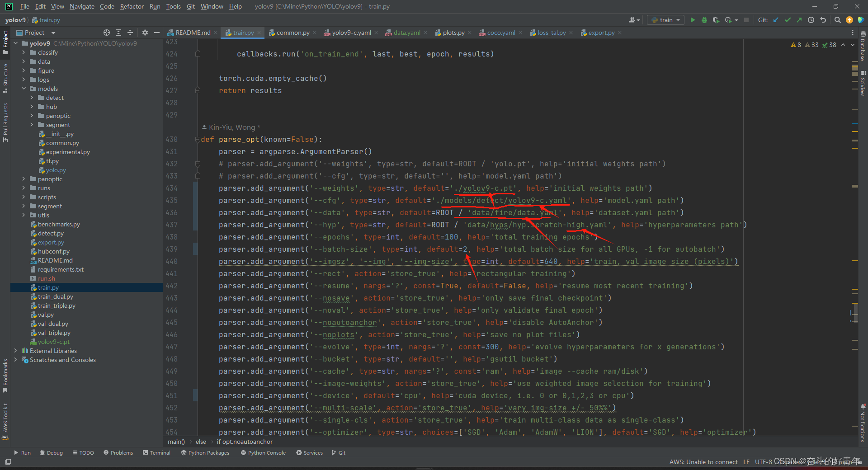Start debugging with the bug icon
868x470 pixels.
(x=704, y=20)
